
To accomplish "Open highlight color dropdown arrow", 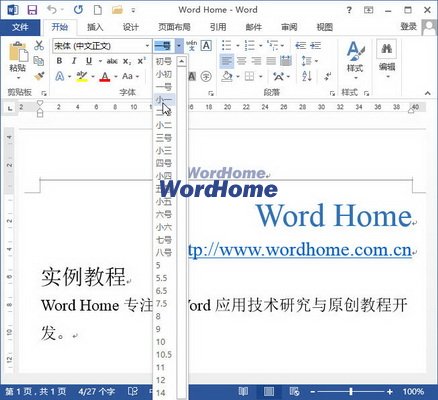I will click(x=93, y=77).
